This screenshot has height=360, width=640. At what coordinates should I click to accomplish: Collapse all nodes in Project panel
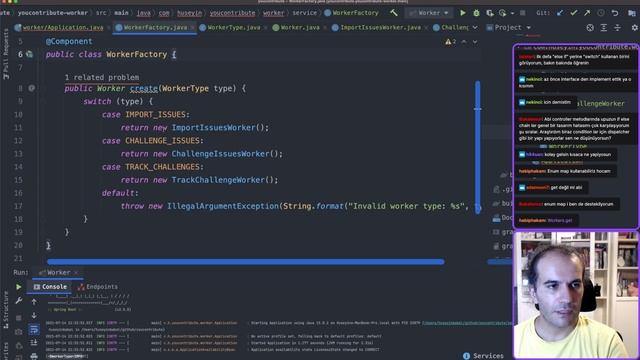pyautogui.click(x=617, y=28)
